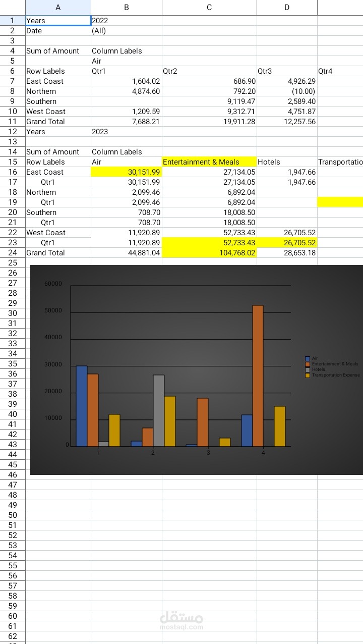Select the Date label cell
Viewport: 363px width, 644px height.
point(58,31)
